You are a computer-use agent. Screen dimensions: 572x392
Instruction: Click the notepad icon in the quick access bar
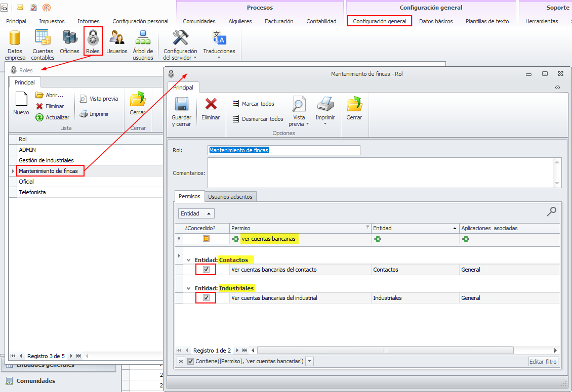(33, 7)
